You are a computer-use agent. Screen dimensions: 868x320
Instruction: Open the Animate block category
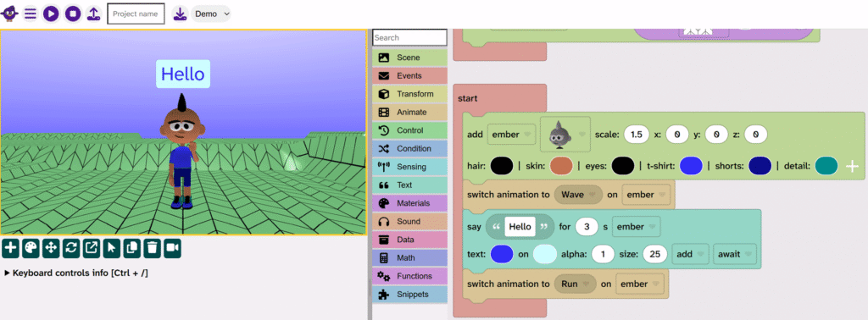pyautogui.click(x=409, y=113)
